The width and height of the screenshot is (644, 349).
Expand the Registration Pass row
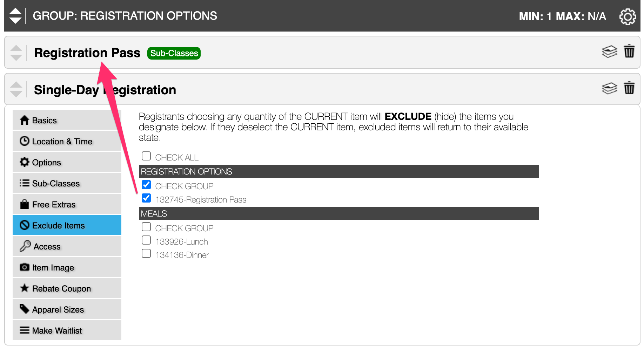click(x=87, y=53)
